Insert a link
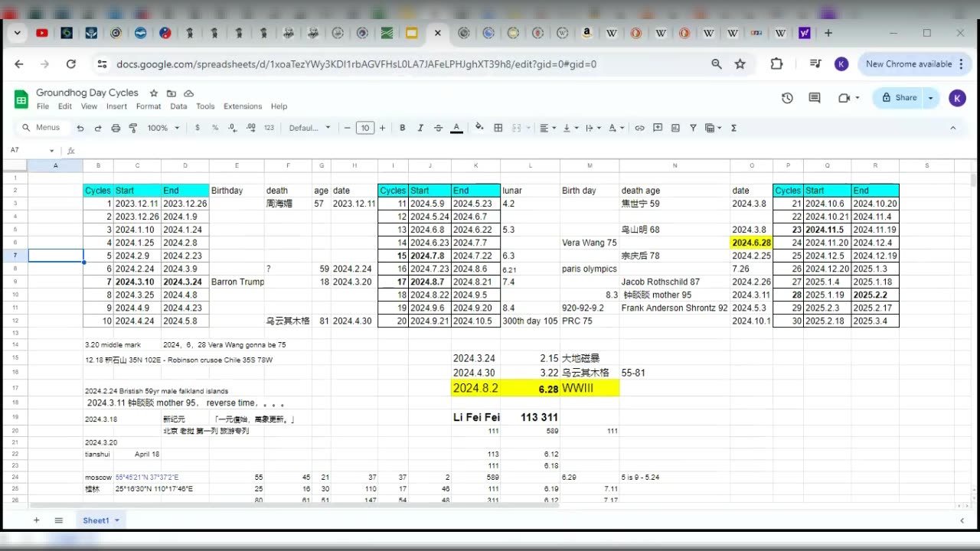The height and width of the screenshot is (551, 980). (x=639, y=128)
